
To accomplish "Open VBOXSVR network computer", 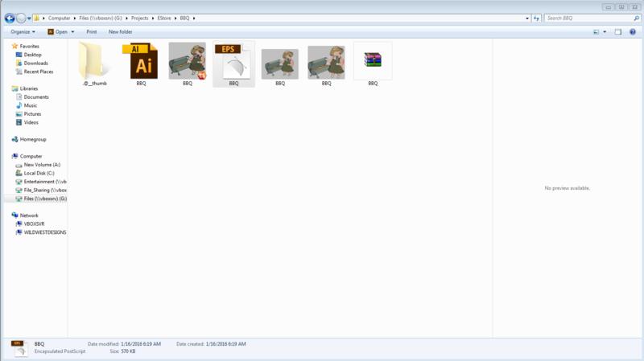I will (34, 224).
